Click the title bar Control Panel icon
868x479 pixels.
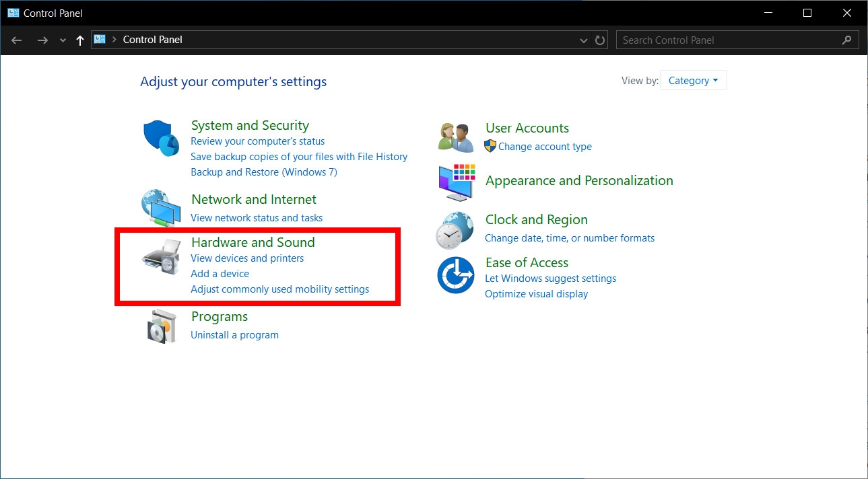tap(13, 13)
